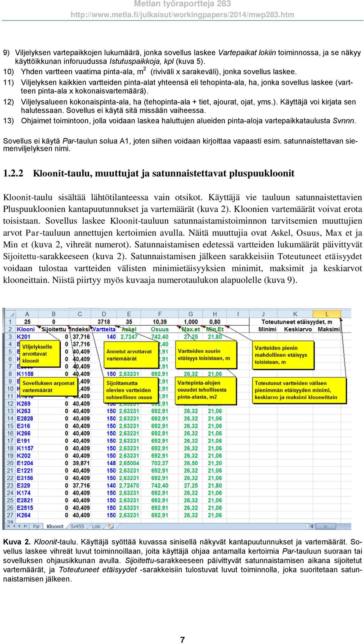Select column K header
Viewport: 364px width, 644px height.
(295, 314)
